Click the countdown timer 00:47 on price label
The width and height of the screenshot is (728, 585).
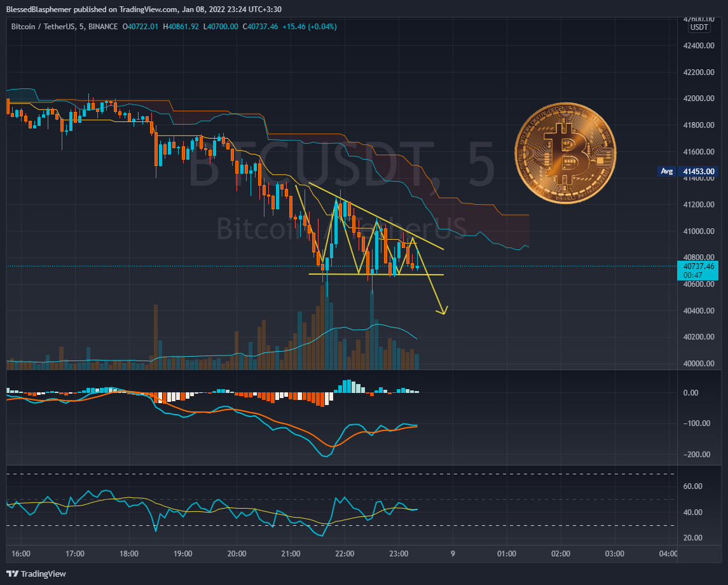pyautogui.click(x=692, y=275)
